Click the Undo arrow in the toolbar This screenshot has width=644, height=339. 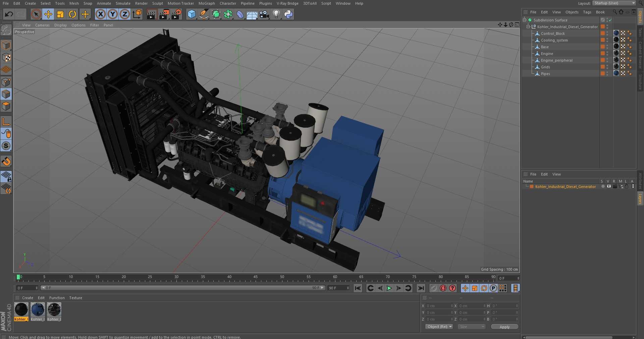tap(9, 14)
